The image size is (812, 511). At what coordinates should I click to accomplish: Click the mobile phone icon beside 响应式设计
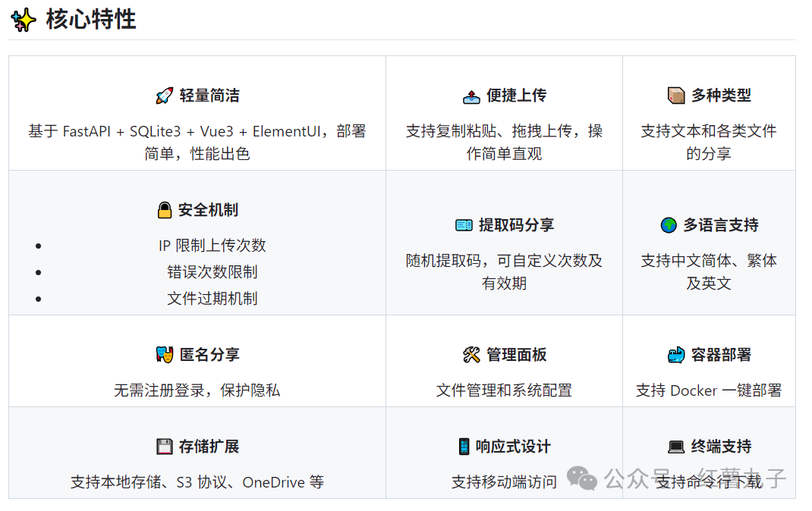464,447
